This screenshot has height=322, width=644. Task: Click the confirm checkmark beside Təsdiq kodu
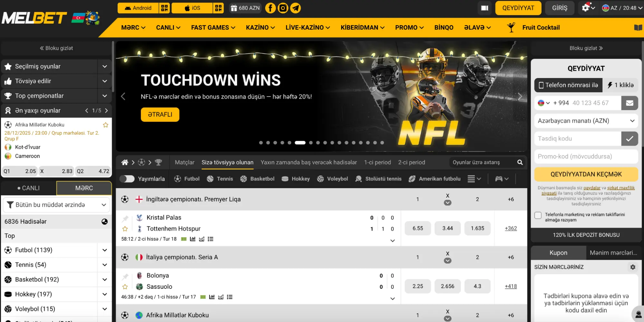pyautogui.click(x=630, y=139)
